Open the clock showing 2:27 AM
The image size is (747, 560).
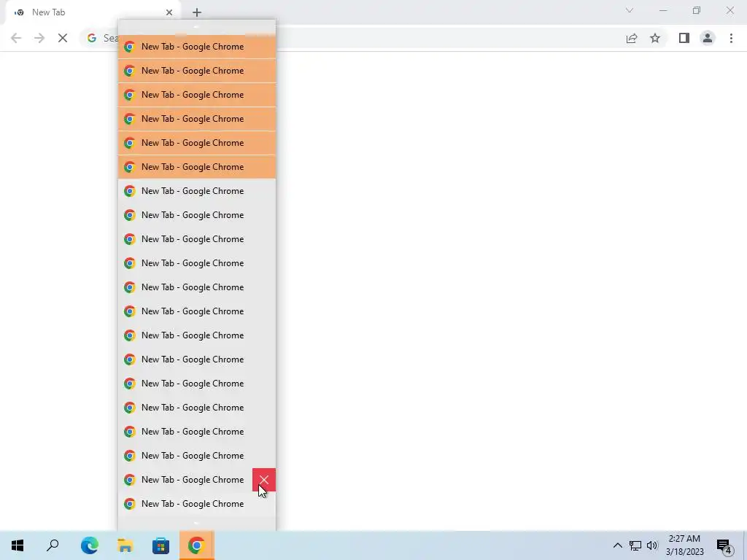(684, 545)
